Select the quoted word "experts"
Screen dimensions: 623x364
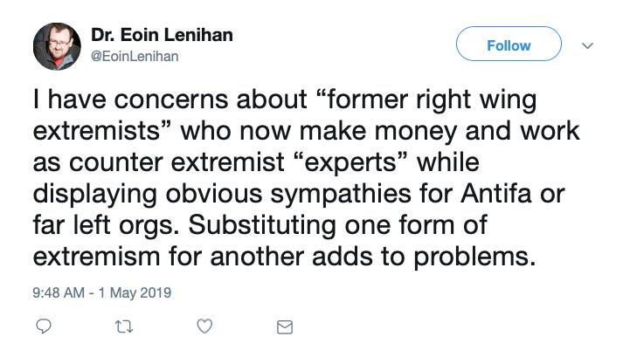point(352,162)
